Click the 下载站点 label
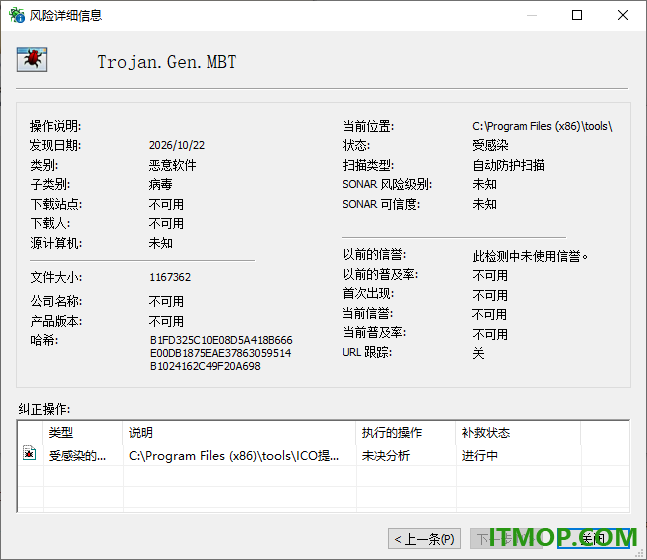 [x=56, y=204]
